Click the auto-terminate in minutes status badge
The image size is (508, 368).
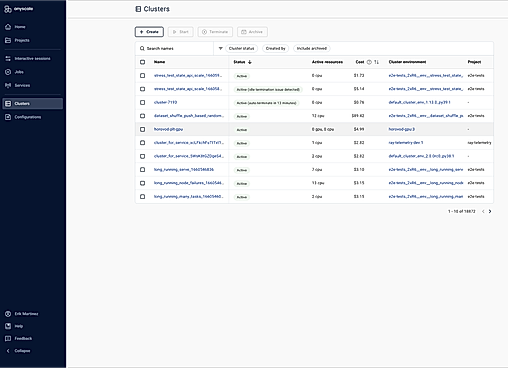click(x=266, y=103)
